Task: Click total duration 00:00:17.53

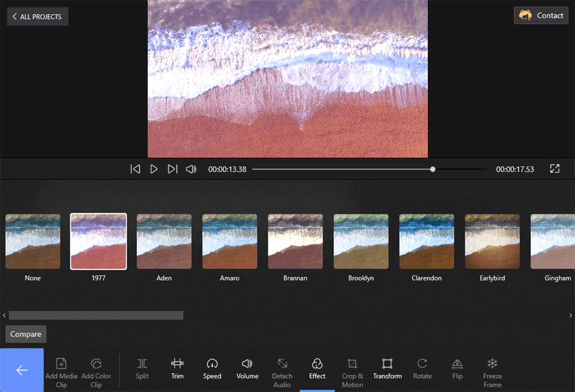Action: 515,170
